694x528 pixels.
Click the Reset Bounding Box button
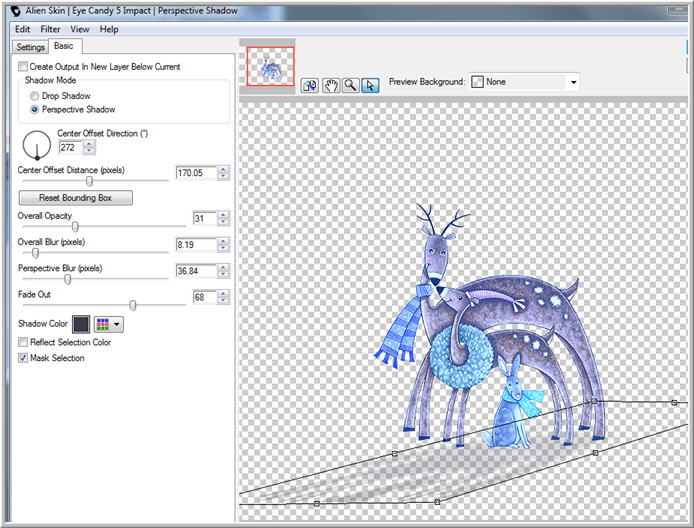pos(76,198)
